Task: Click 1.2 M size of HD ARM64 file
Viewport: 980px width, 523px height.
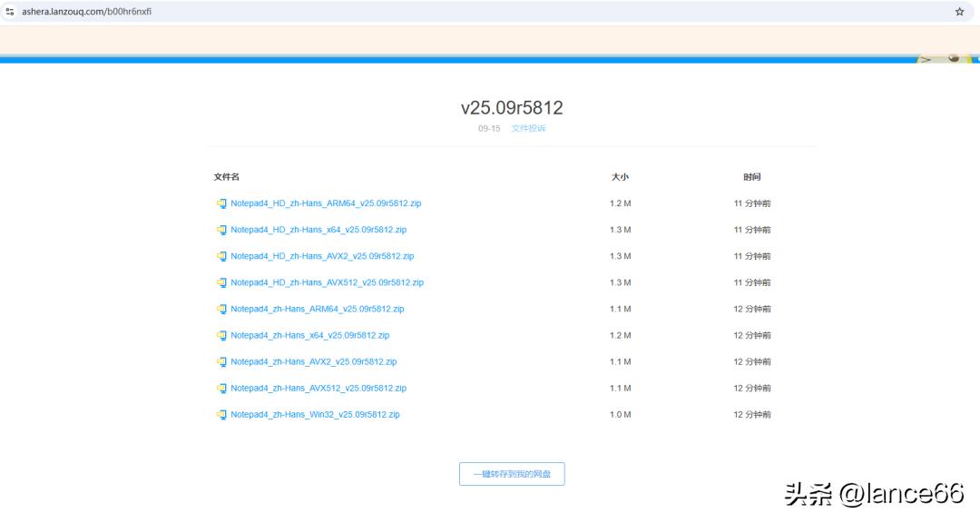Action: 620,203
